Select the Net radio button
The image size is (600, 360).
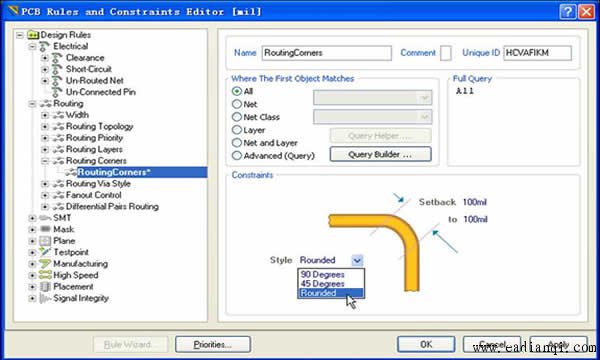(x=237, y=104)
